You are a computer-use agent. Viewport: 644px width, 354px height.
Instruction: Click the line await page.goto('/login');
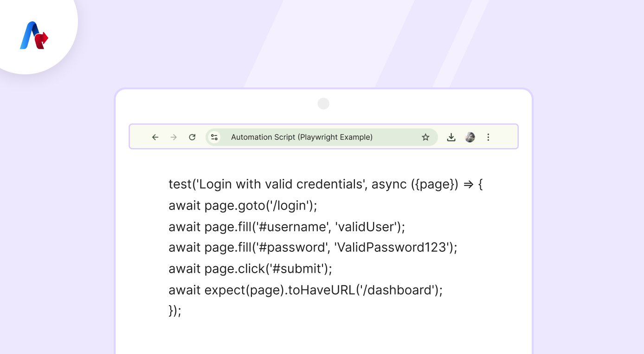243,205
